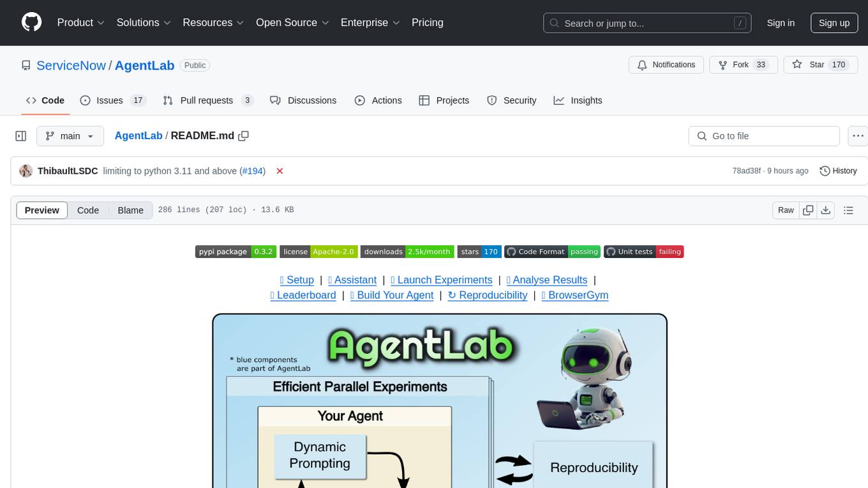Open the more file actions menu
The width and height of the screenshot is (868, 488).
858,136
